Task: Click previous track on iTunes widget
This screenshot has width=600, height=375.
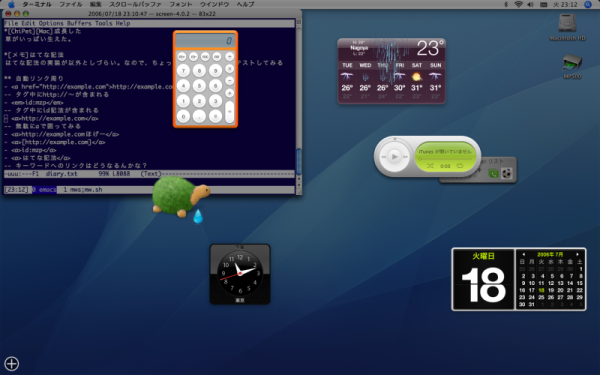Action: coord(383,157)
